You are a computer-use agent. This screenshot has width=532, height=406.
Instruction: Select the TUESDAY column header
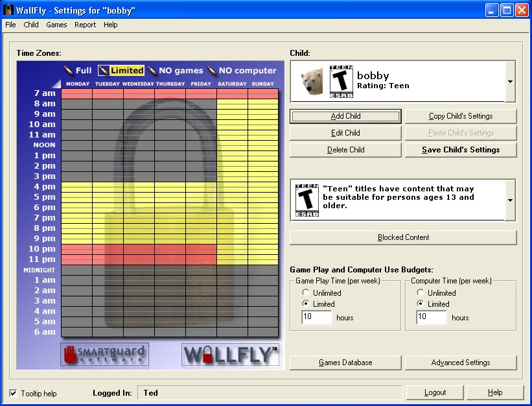(x=107, y=84)
